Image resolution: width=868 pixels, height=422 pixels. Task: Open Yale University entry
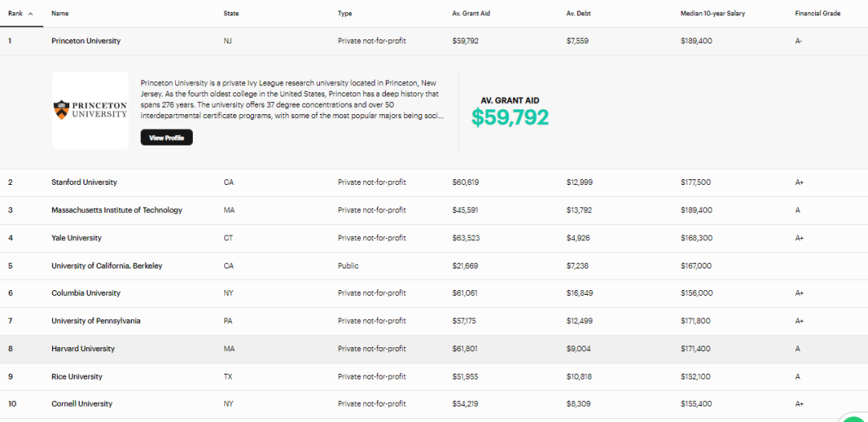(x=76, y=239)
